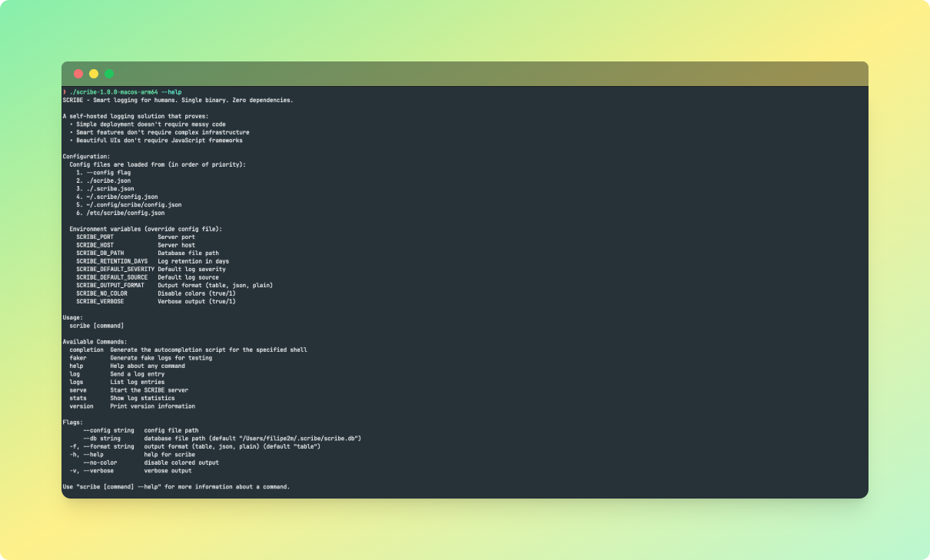Screen dimensions: 930x560
Task: Click the "Database file path" description
Action: coord(188,253)
